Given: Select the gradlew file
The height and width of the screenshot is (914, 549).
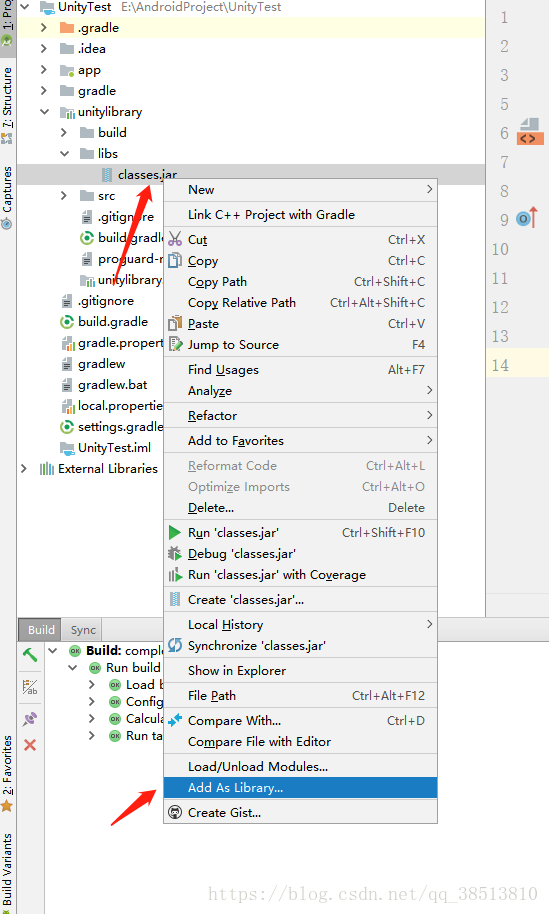Looking at the screenshot, I should coord(101,364).
